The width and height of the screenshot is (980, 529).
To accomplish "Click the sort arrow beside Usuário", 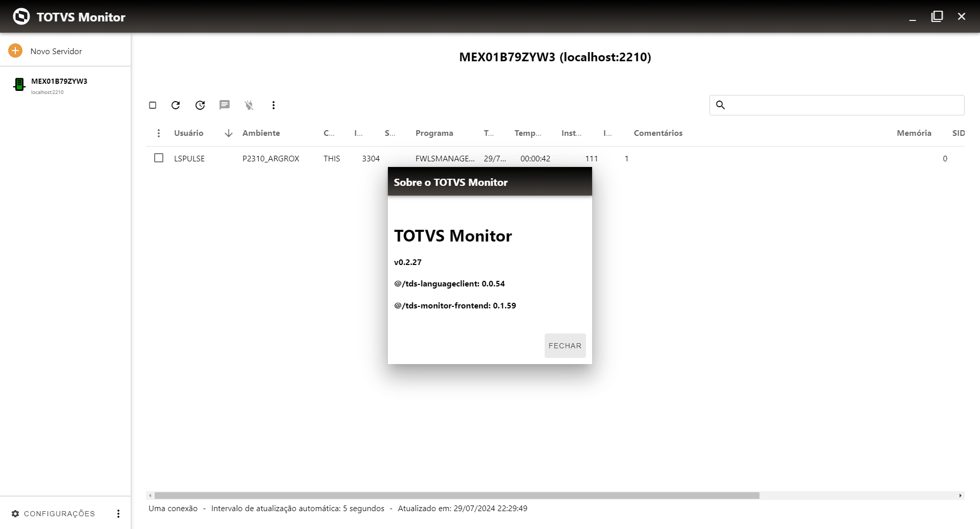I will point(229,133).
